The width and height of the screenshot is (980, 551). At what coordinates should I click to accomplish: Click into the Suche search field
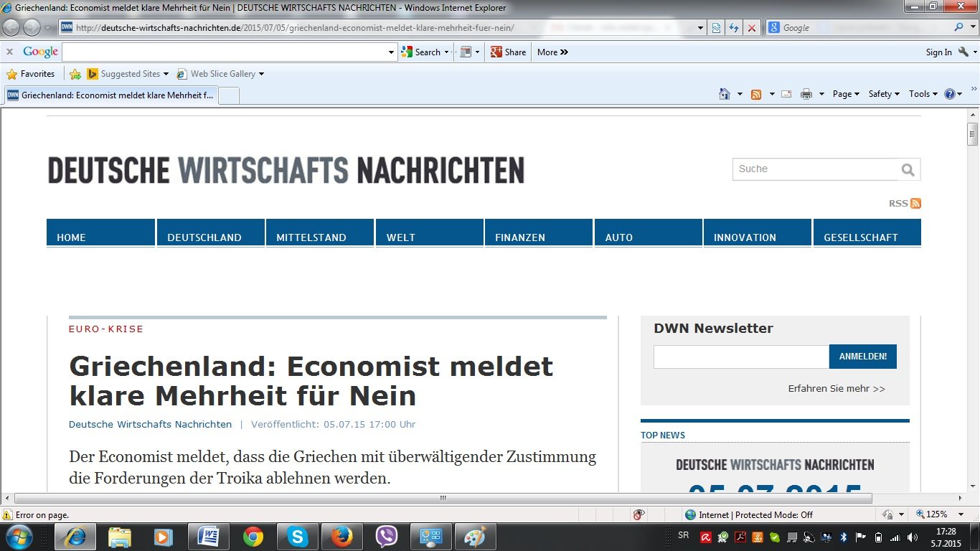[x=815, y=169]
